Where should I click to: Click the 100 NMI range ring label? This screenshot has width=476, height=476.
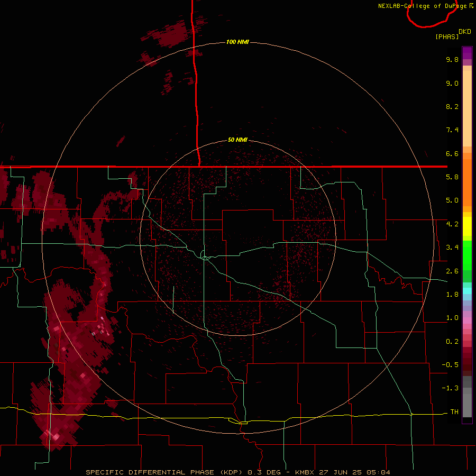[x=237, y=42]
